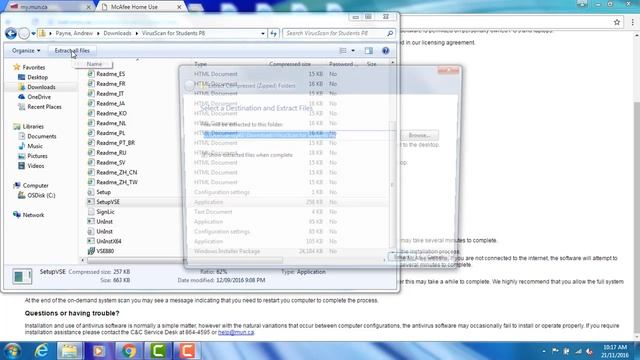
Task: Open the green Camtasia taskbar icon
Action: tap(158, 351)
